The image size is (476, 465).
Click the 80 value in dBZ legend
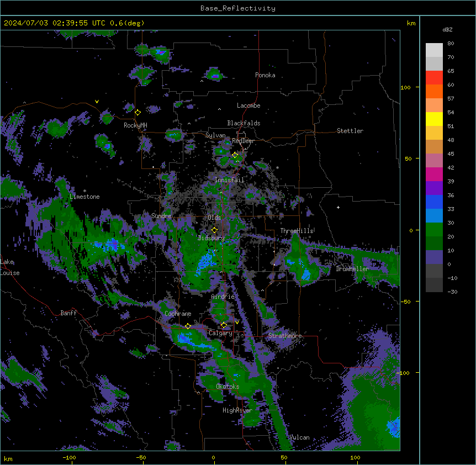(x=451, y=44)
